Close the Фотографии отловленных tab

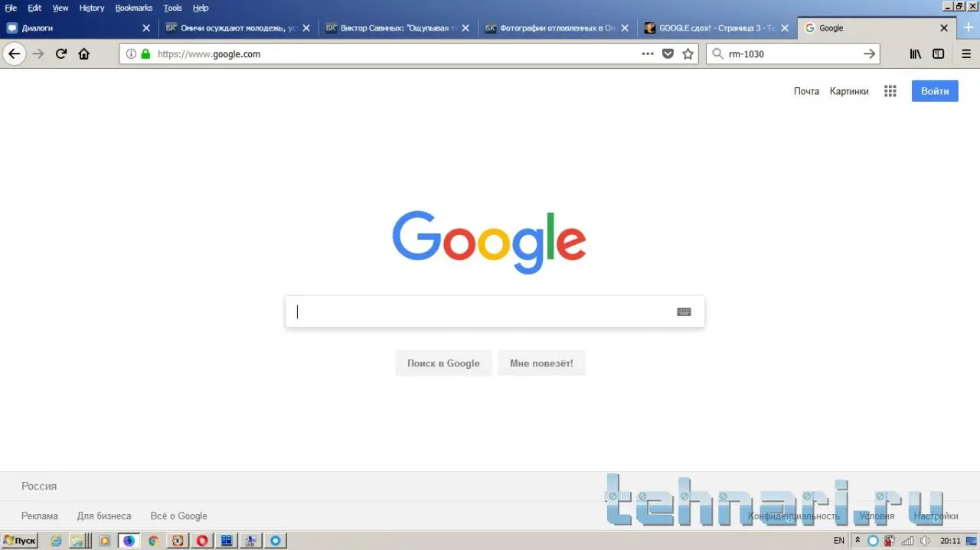[x=625, y=28]
